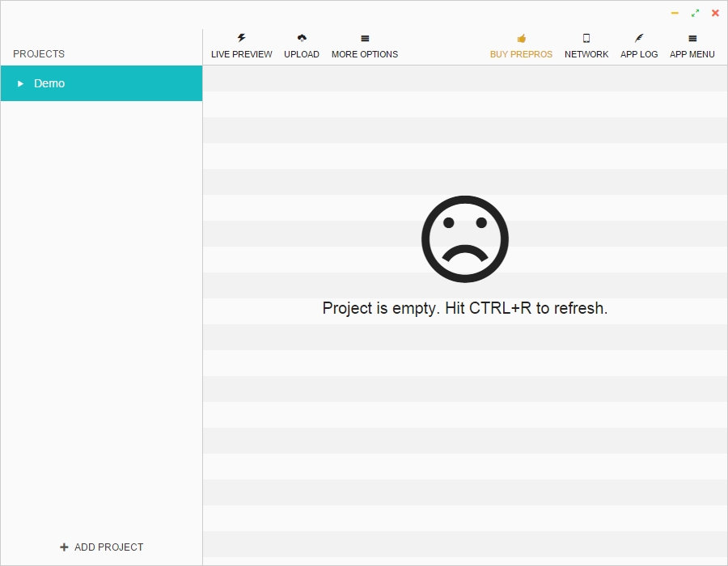The width and height of the screenshot is (728, 566).
Task: Select the highlighted Demo project entry
Action: 101,83
